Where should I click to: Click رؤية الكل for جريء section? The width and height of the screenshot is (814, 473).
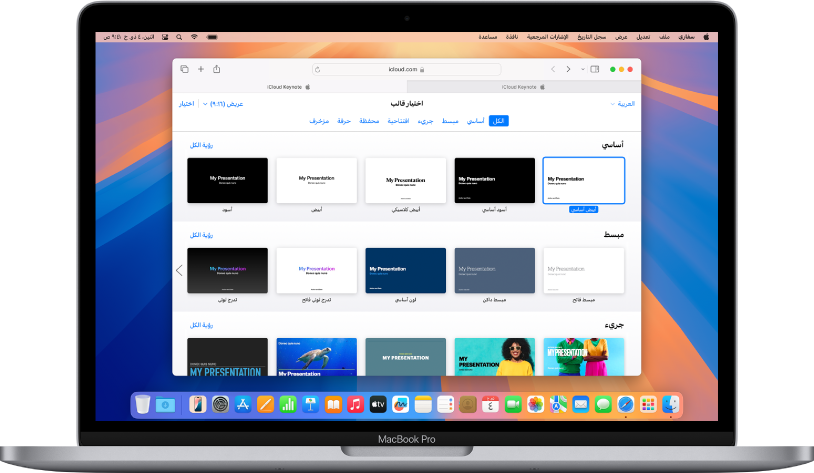201,325
